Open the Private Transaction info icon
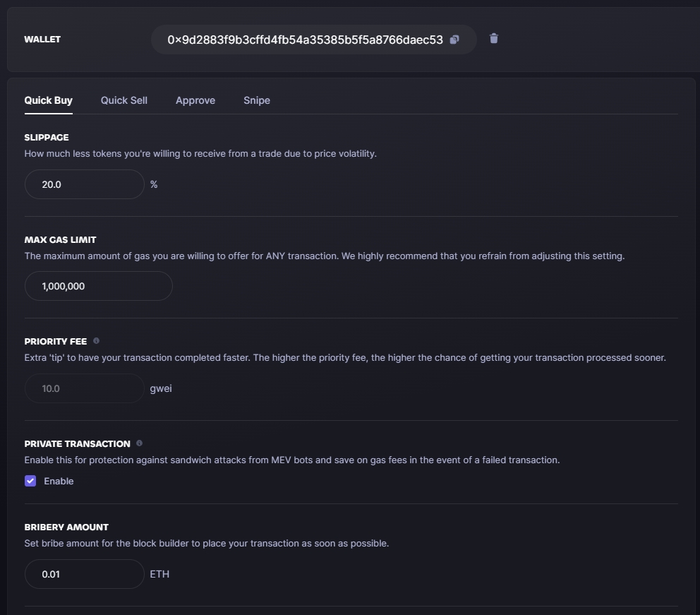Viewport: 700px width, 615px height. [139, 443]
